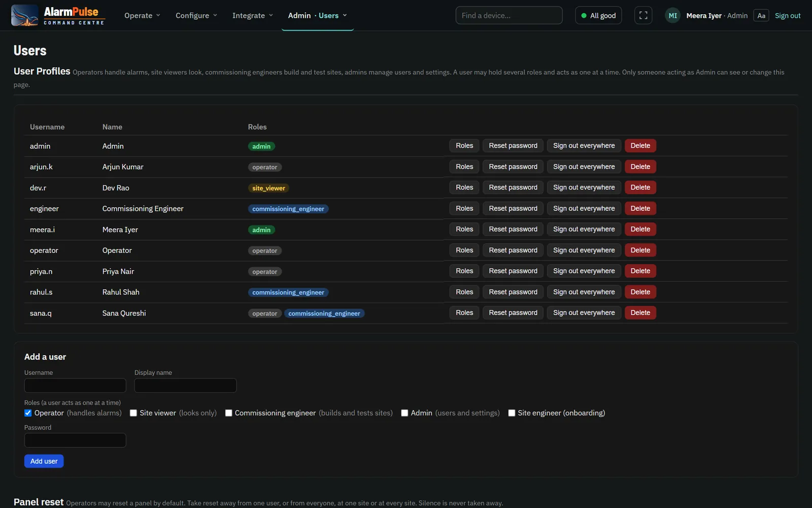
Task: Delete the operator user
Action: tap(640, 250)
